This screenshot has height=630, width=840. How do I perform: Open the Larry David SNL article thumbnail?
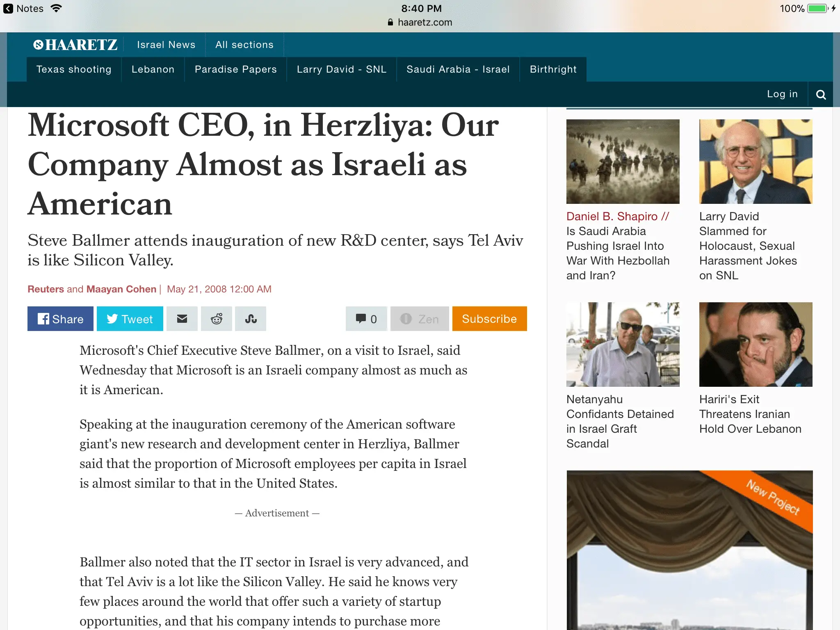756,161
